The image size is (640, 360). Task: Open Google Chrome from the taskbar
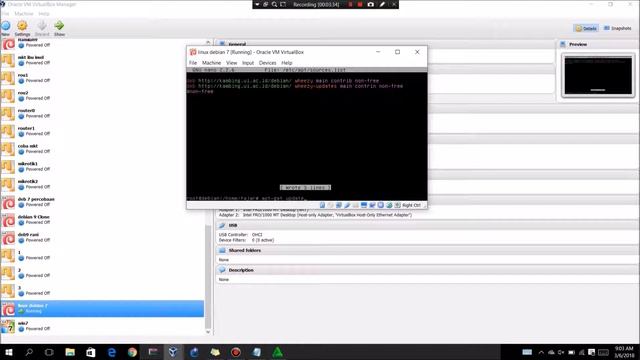pos(132,352)
